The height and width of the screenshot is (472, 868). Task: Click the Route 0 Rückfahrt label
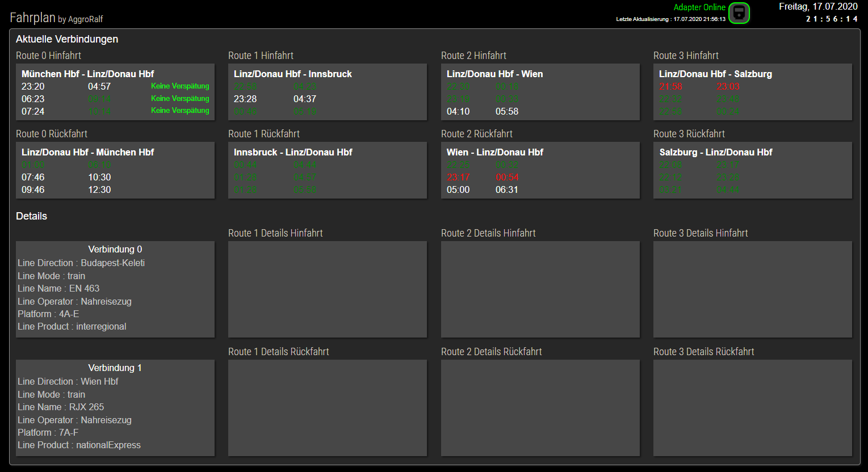(x=52, y=134)
